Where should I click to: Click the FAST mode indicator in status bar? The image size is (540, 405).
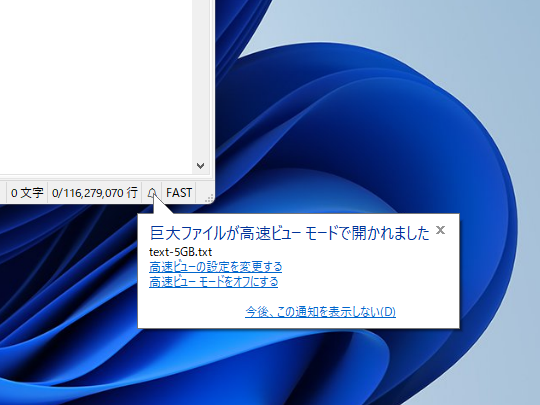[x=179, y=193]
